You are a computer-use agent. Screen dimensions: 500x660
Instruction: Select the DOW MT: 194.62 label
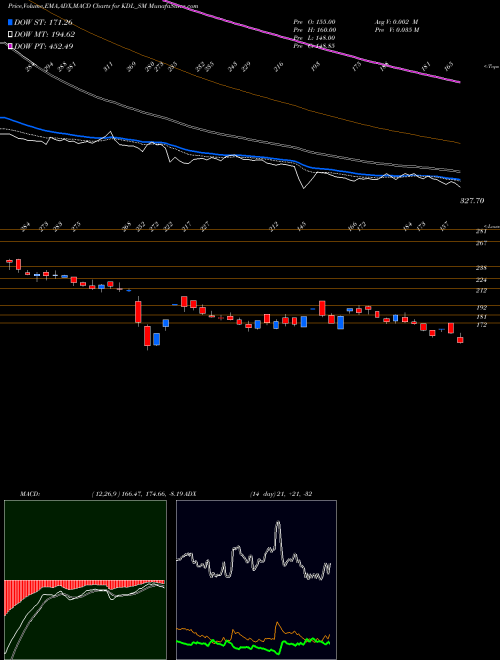tap(44, 34)
